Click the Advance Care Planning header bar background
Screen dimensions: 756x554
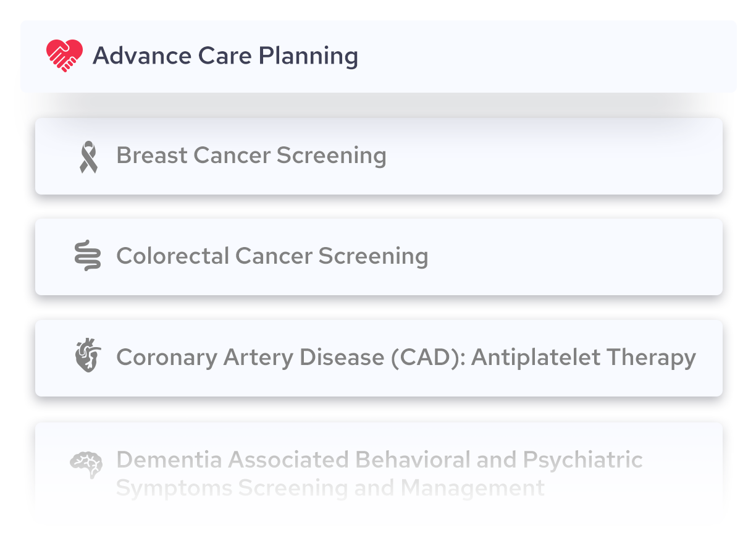(544, 56)
